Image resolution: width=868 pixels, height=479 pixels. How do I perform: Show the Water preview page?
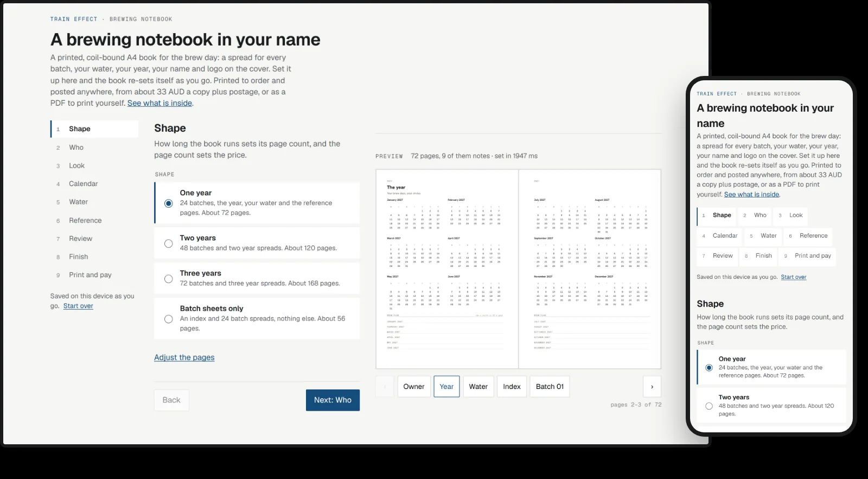[x=478, y=387]
